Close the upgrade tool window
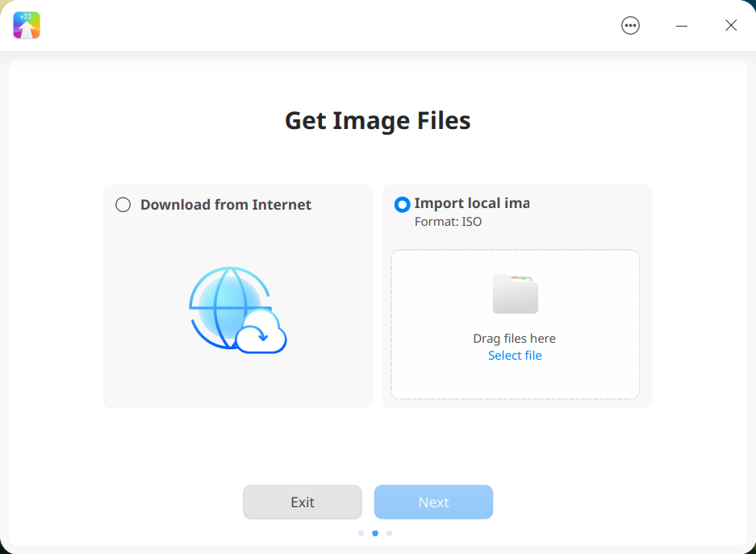Image resolution: width=756 pixels, height=554 pixels. tap(731, 26)
